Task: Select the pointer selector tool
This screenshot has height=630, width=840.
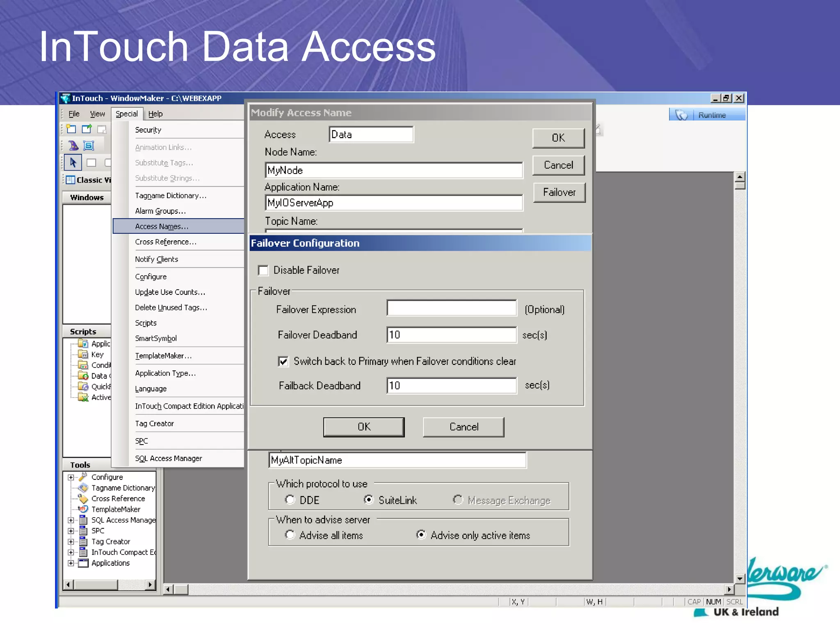Action: point(73,162)
